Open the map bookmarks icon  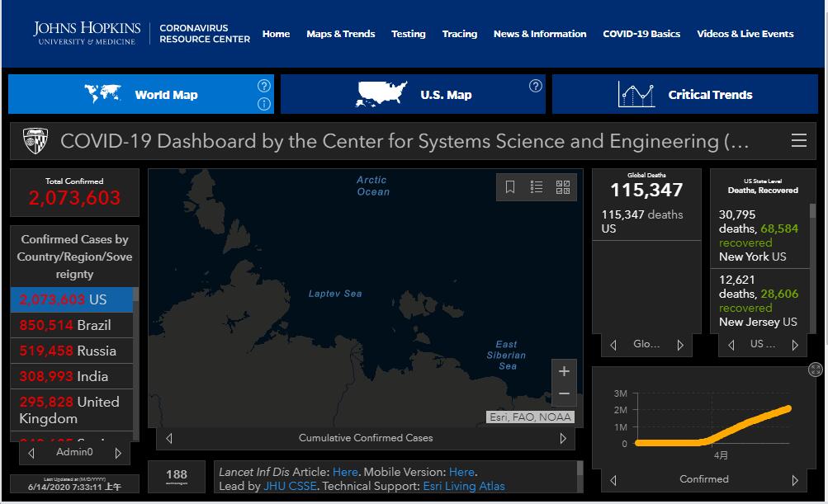pos(510,187)
